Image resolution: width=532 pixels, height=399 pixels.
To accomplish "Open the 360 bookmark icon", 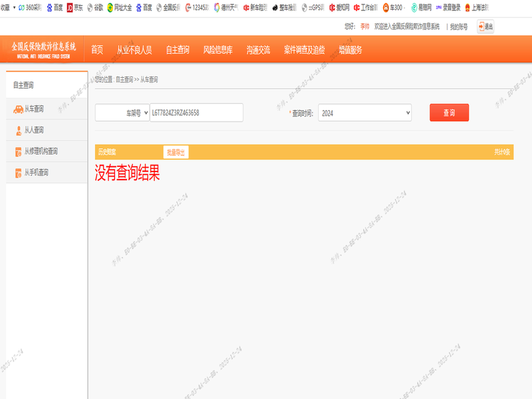I will pyautogui.click(x=21, y=7).
